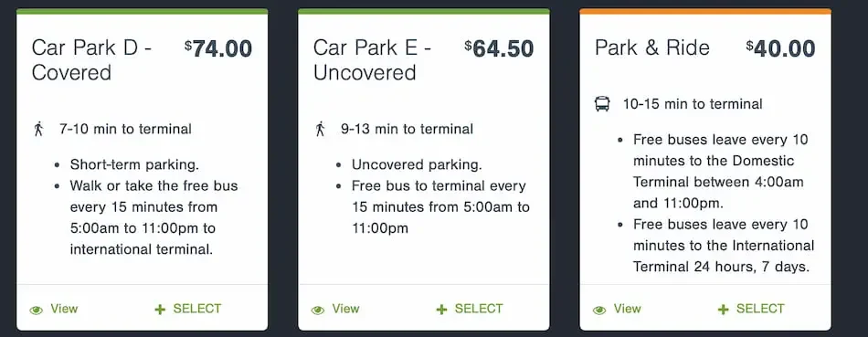Viewport: 868px width, 337px height.
Task: View details of Park & Ride
Action: pos(618,309)
